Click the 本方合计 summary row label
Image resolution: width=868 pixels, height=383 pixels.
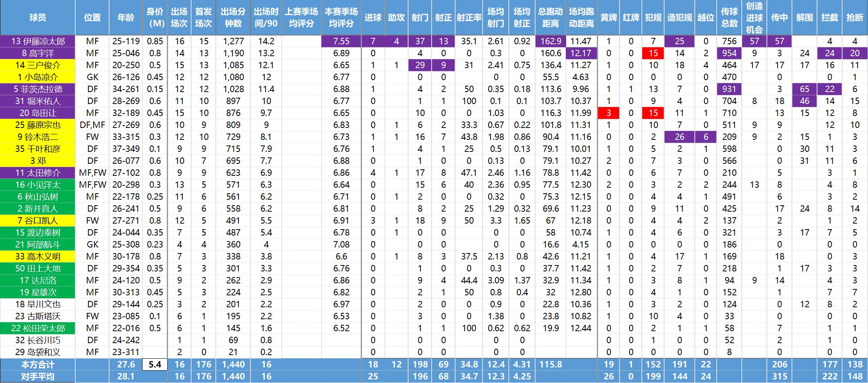[38, 364]
